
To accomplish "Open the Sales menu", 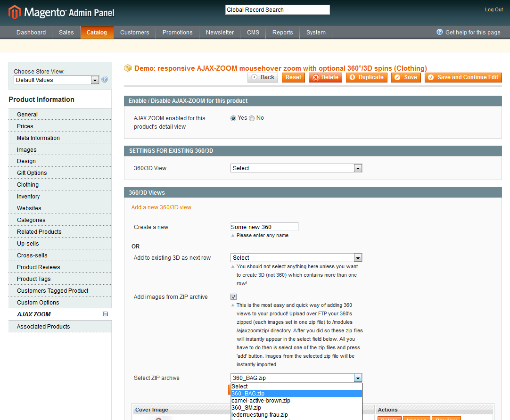I will pos(66,32).
